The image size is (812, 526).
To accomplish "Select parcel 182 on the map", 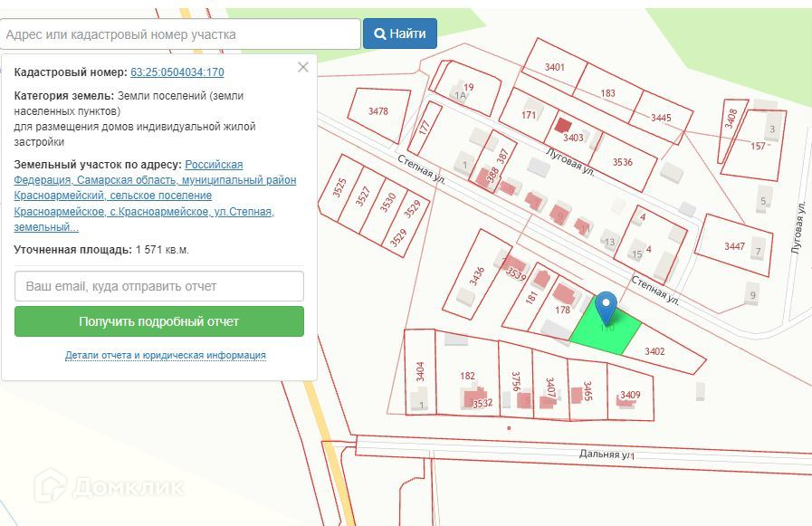I will 467,376.
